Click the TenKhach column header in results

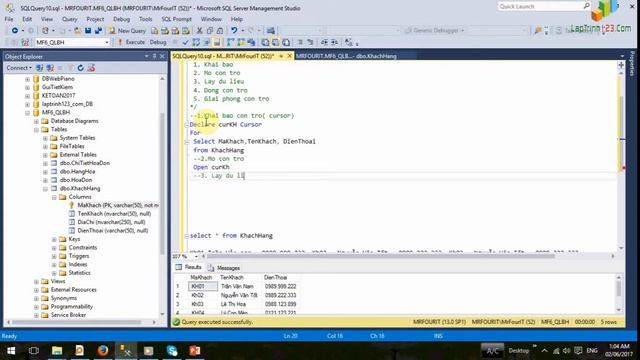[x=232, y=278]
